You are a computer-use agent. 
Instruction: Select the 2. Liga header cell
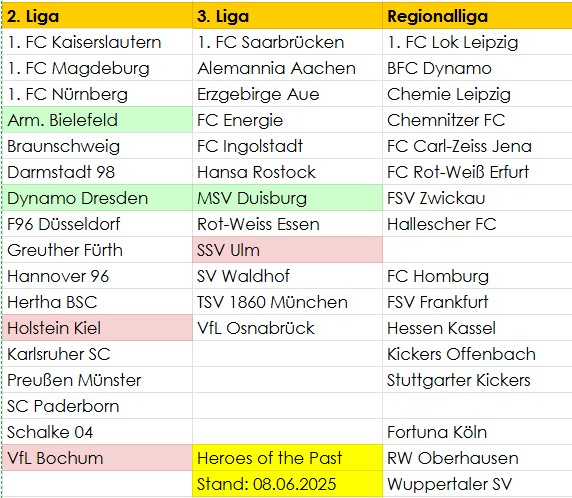97,16
